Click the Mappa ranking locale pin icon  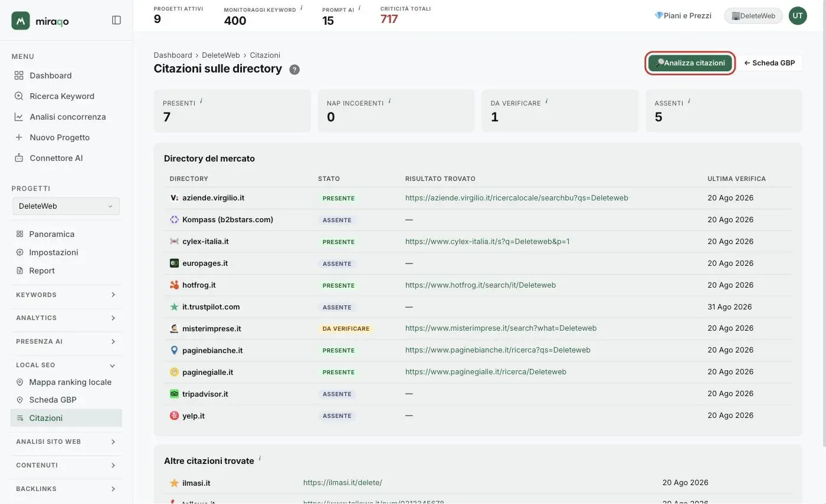coord(19,382)
